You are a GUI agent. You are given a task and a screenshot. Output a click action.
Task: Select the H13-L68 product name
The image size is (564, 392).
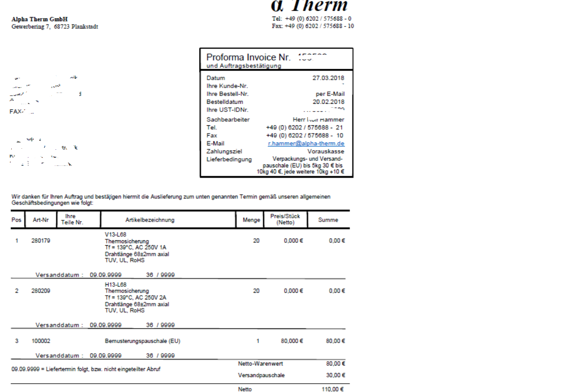[116, 284]
